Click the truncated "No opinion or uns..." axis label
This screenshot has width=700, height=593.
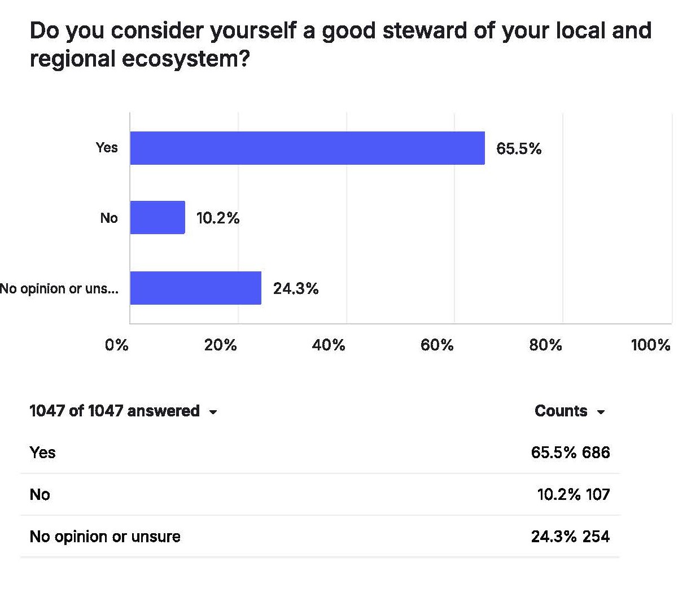(59, 289)
